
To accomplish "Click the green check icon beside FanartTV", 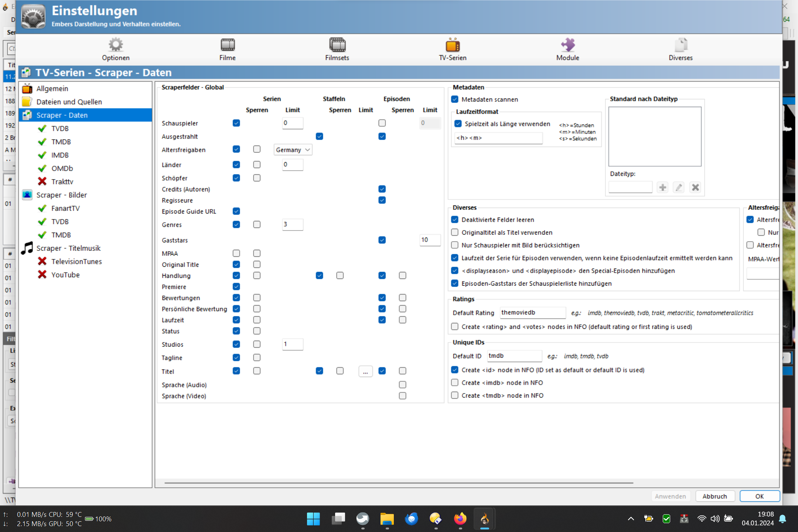I will [42, 208].
